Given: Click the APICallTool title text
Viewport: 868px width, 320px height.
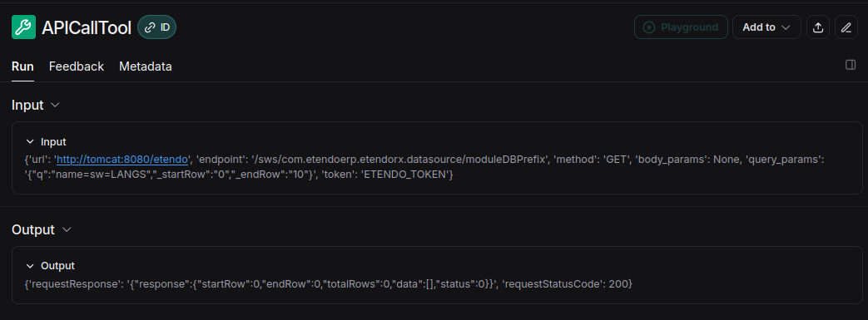Looking at the screenshot, I should (x=87, y=27).
